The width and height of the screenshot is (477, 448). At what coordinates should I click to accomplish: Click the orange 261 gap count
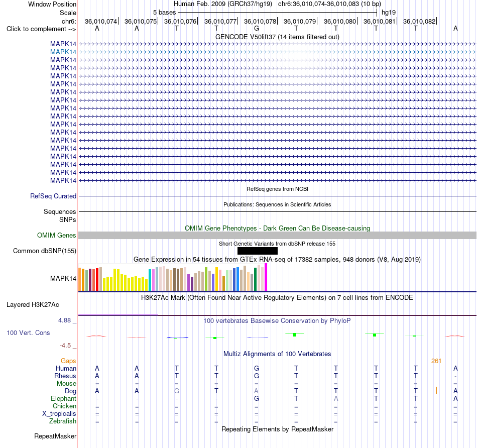tap(436, 361)
